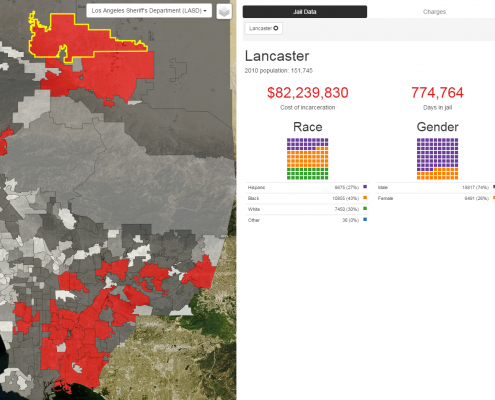Click the green White legend swatch
This screenshot has width=495, height=400.
click(365, 209)
